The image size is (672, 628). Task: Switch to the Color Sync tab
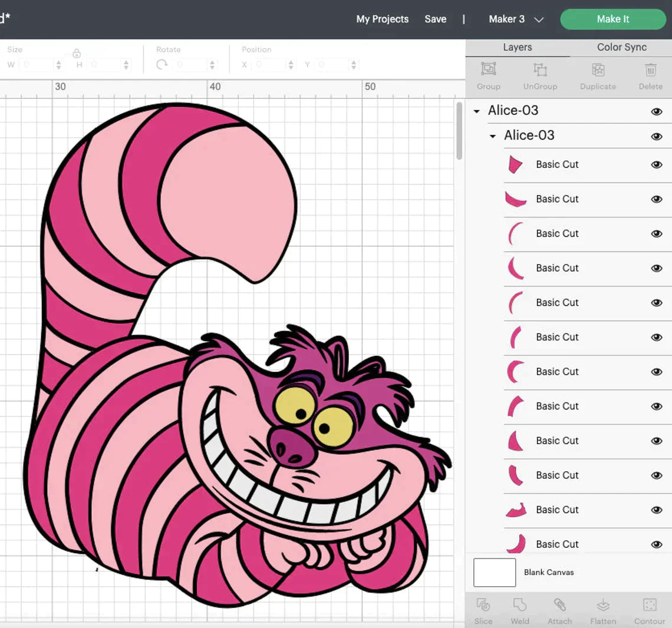(621, 47)
